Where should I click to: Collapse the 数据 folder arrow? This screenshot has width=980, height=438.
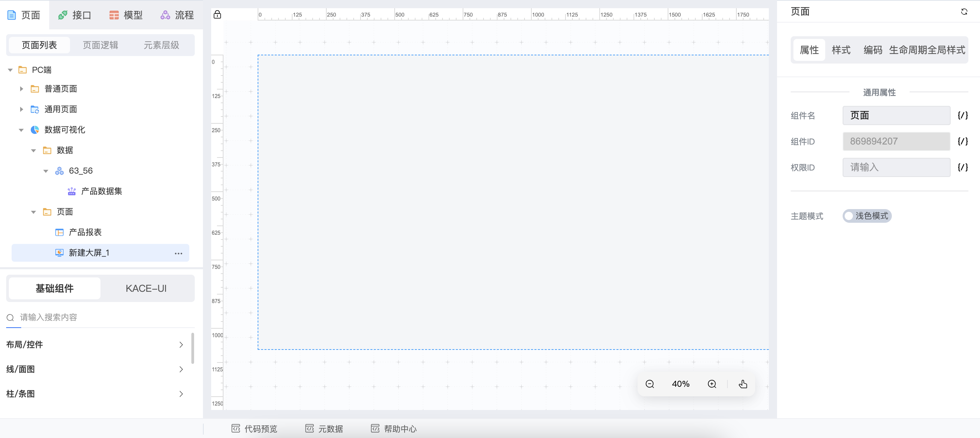[33, 151]
